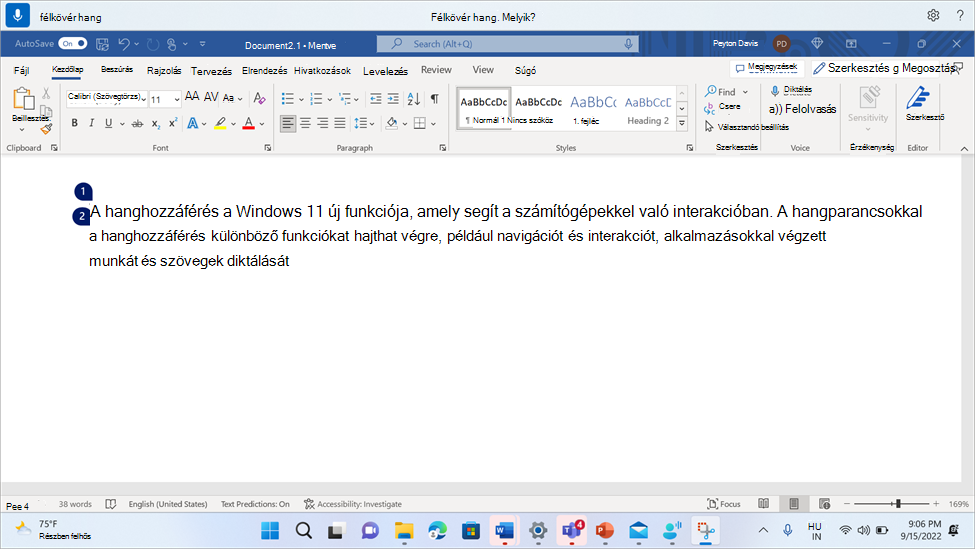This screenshot has height=549, width=975.
Task: Select the Heading 2 style
Action: (x=648, y=109)
